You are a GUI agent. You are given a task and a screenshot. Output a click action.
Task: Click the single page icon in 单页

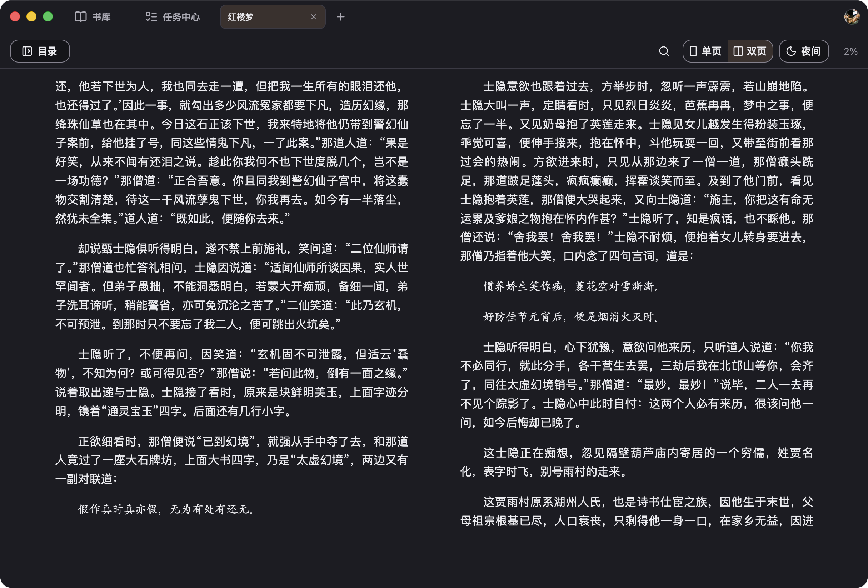(693, 51)
